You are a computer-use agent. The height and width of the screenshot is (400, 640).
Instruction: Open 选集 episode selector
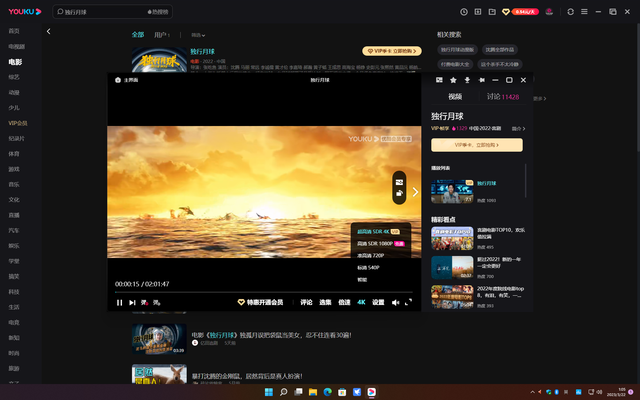coord(325,302)
